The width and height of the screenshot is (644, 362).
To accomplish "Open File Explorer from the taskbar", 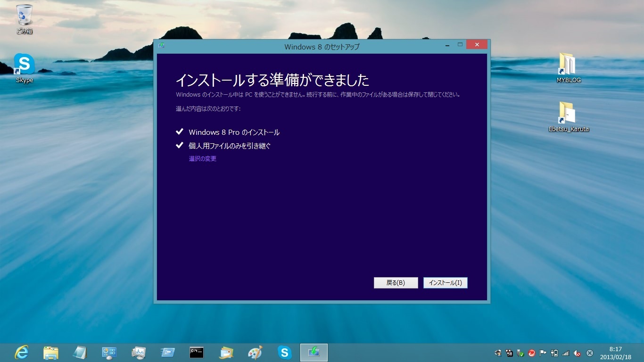I will coord(51,352).
